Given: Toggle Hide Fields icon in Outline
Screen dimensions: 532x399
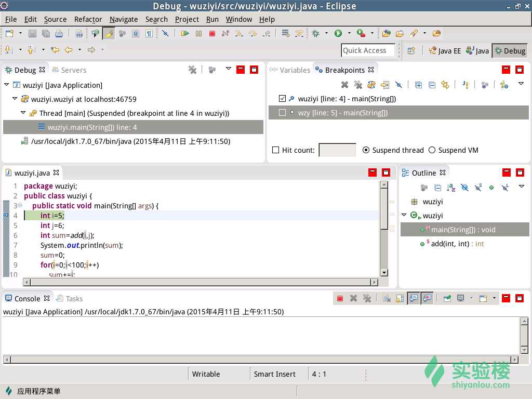Looking at the screenshot, I should pyautogui.click(x=464, y=187).
